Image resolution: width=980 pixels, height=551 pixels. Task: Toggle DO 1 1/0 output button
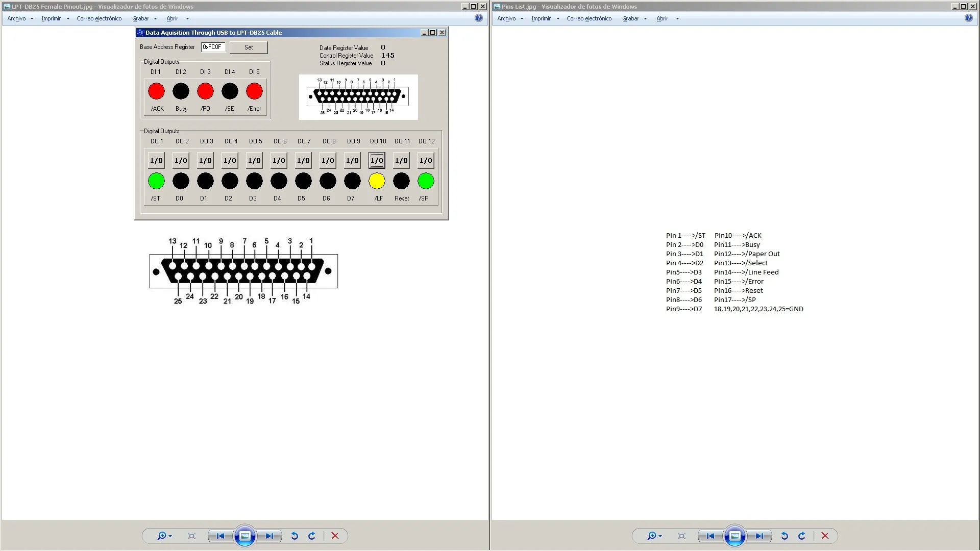click(x=156, y=160)
